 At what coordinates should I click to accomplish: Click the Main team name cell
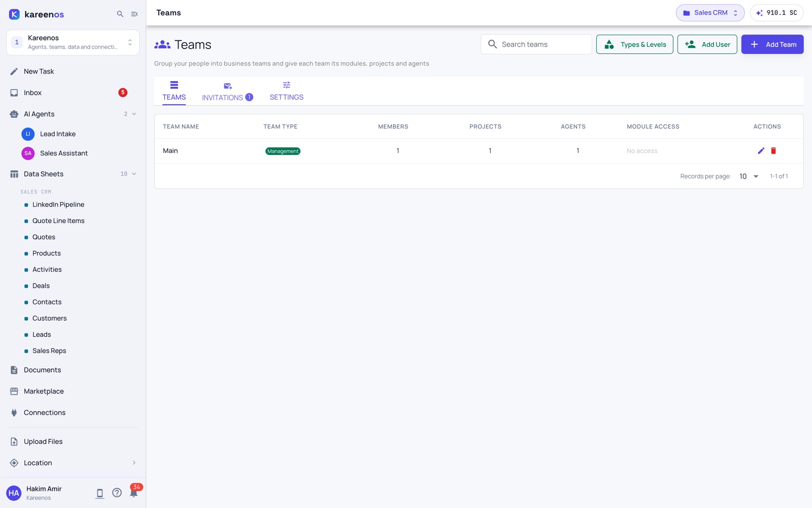pos(171,151)
